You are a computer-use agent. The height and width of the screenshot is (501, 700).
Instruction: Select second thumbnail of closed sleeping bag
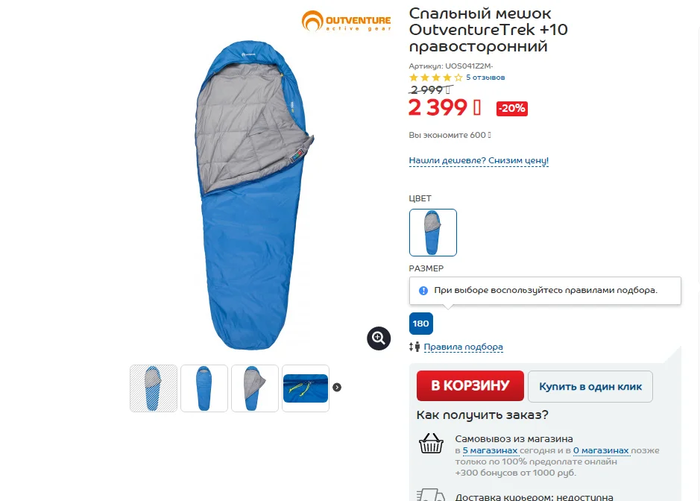point(204,388)
